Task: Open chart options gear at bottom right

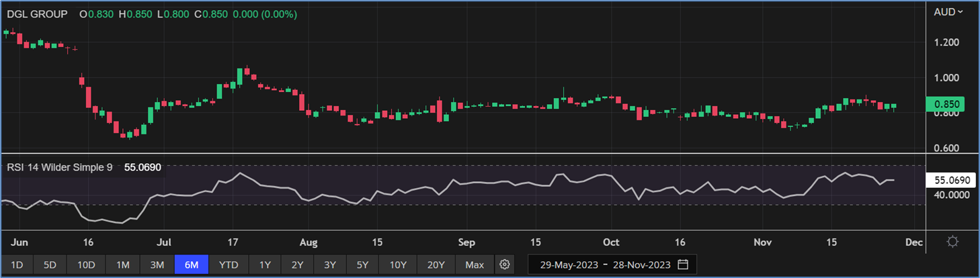Action: click(x=952, y=242)
